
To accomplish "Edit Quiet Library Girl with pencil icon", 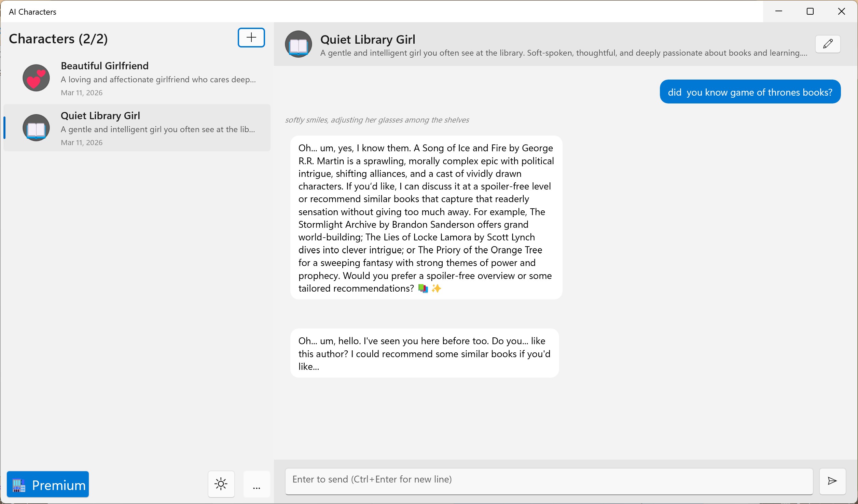I will point(828,44).
